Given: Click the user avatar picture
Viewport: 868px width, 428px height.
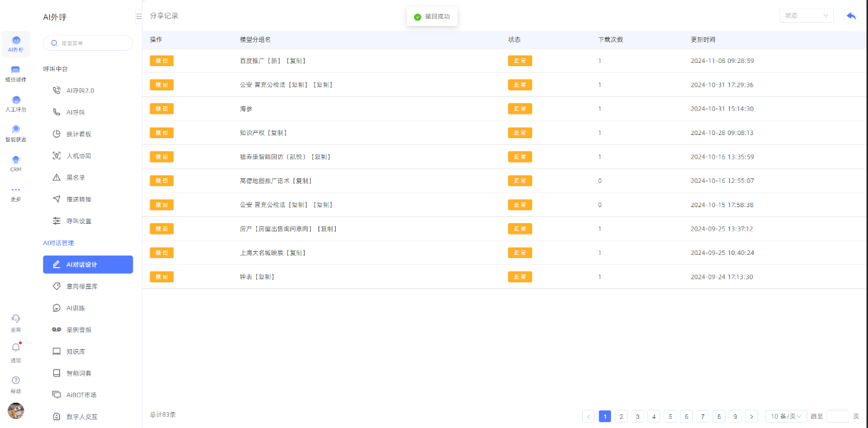Looking at the screenshot, I should coord(16,411).
